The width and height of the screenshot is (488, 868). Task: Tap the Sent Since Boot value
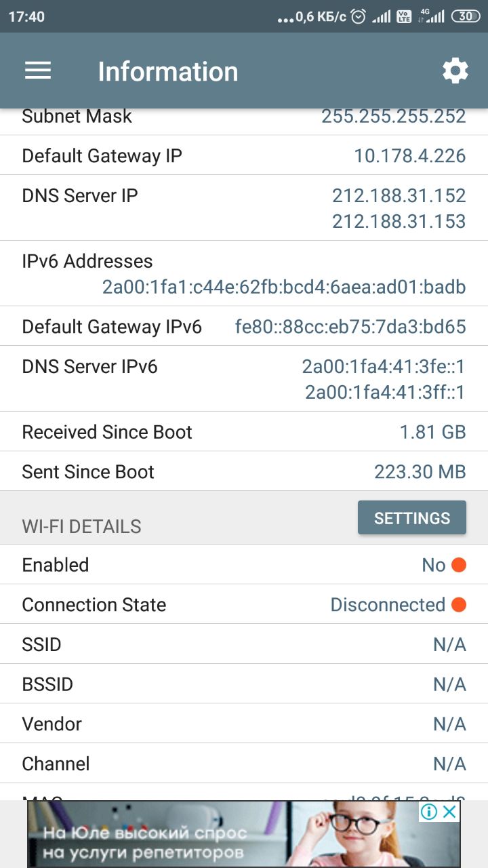click(420, 472)
